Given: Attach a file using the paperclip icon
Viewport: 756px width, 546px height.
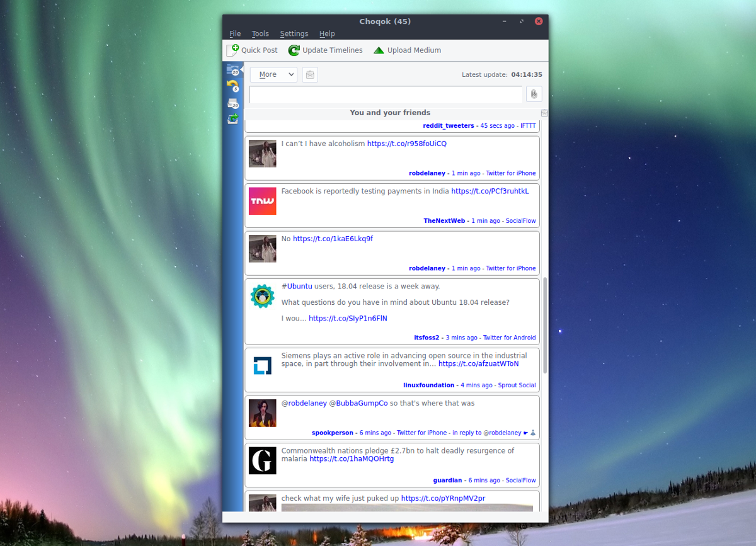Looking at the screenshot, I should coord(534,94).
